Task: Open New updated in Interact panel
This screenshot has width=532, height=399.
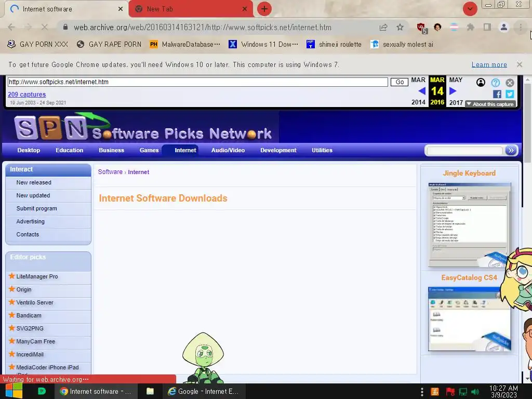Action: point(33,195)
